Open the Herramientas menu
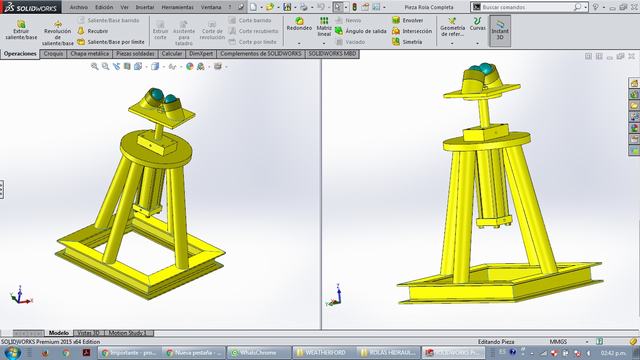Image resolution: width=640 pixels, height=360 pixels. pos(178,7)
